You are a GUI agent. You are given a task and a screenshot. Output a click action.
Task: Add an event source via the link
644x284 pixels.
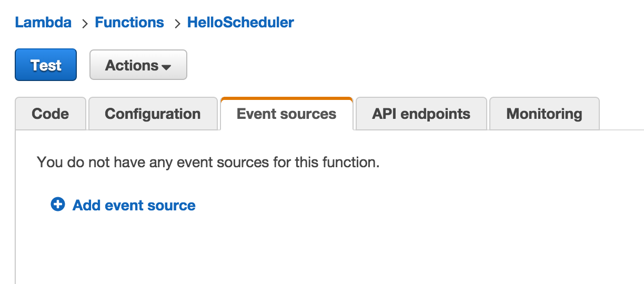[134, 205]
